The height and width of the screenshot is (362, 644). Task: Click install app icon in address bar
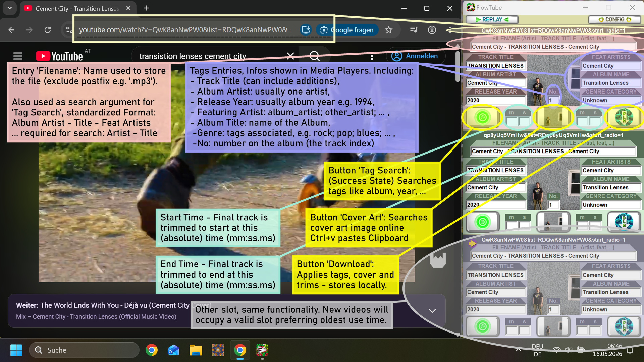tap(306, 30)
